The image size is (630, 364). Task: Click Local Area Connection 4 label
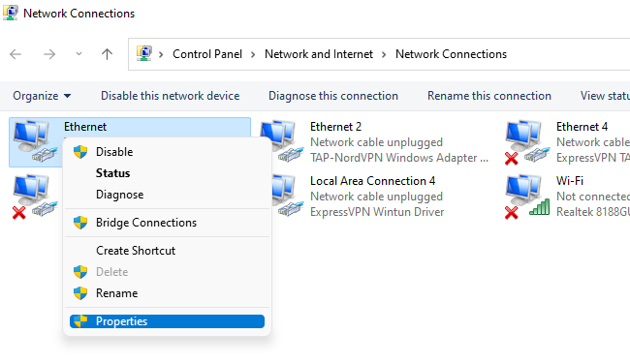[x=372, y=181]
